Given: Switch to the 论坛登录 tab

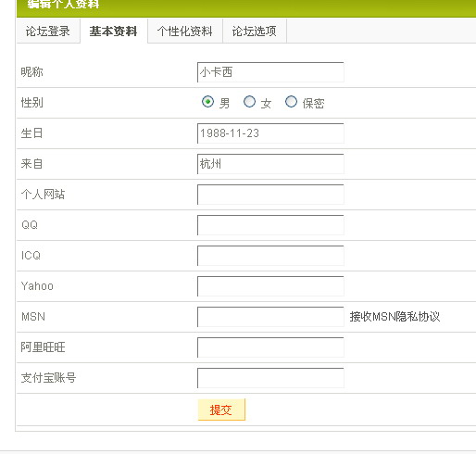Looking at the screenshot, I should coord(48,31).
